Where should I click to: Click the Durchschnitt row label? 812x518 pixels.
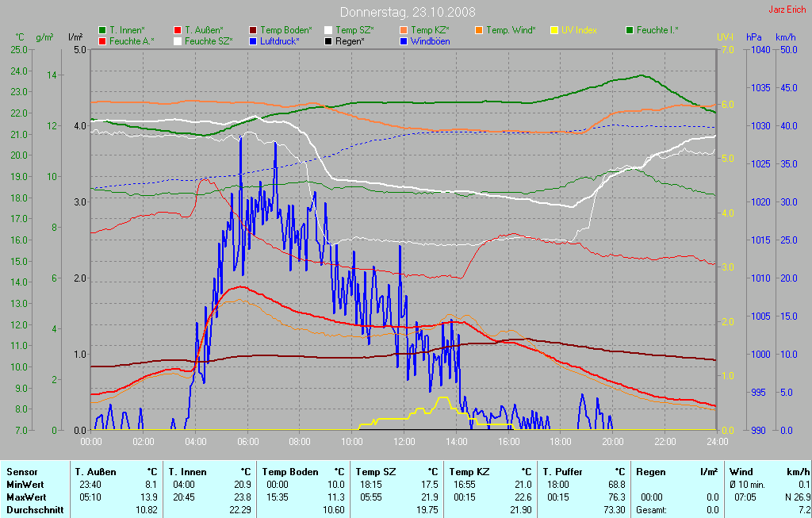pyautogui.click(x=35, y=510)
